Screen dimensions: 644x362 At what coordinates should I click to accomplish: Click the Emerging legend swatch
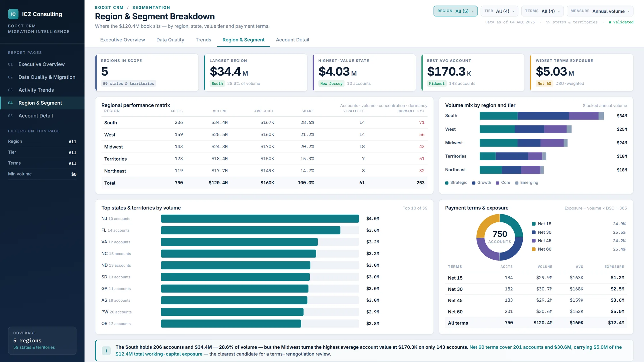tap(517, 183)
